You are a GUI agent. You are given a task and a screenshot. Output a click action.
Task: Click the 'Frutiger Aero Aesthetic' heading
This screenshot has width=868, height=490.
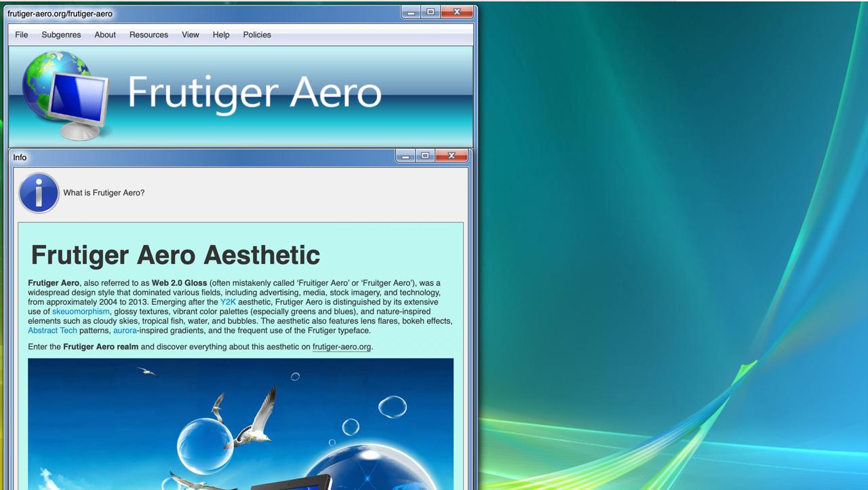pos(176,255)
